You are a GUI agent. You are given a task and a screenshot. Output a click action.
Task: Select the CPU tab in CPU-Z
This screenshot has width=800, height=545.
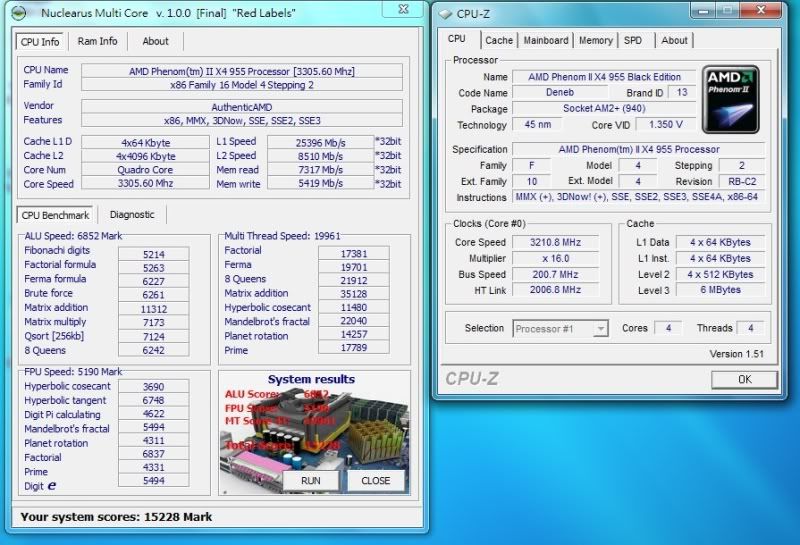click(x=457, y=39)
